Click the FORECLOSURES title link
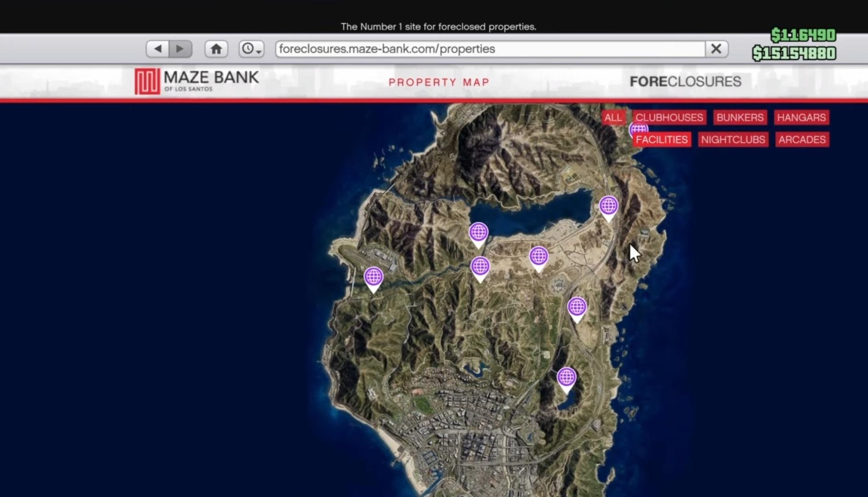The image size is (868, 497). (685, 81)
